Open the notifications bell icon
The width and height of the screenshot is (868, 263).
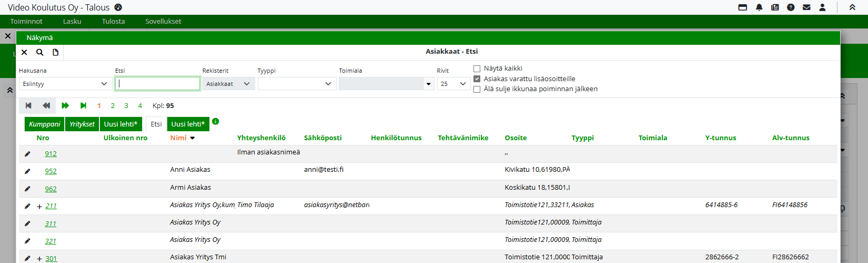coord(759,7)
